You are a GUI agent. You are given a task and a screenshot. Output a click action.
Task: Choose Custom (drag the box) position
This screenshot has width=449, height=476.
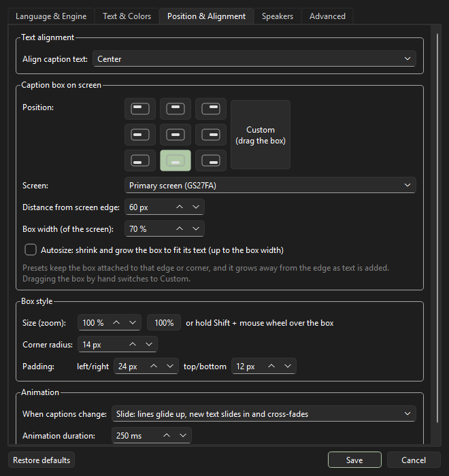tap(261, 135)
